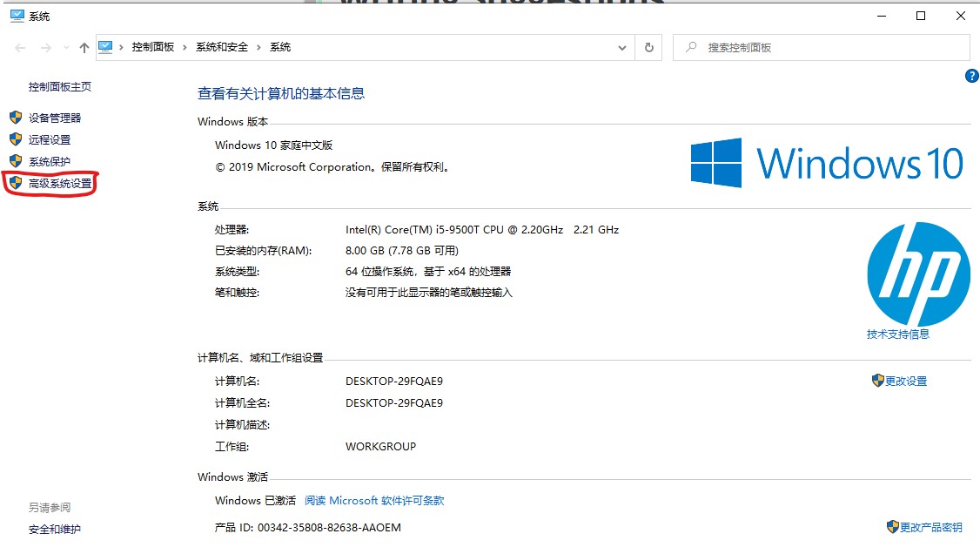The image size is (980, 554).
Task: Click the 系统 window title icon
Action: (17, 16)
